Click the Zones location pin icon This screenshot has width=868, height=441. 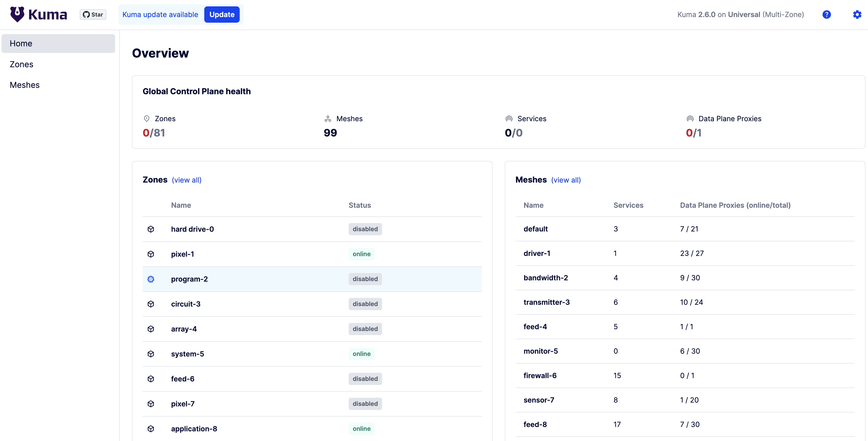[146, 119]
